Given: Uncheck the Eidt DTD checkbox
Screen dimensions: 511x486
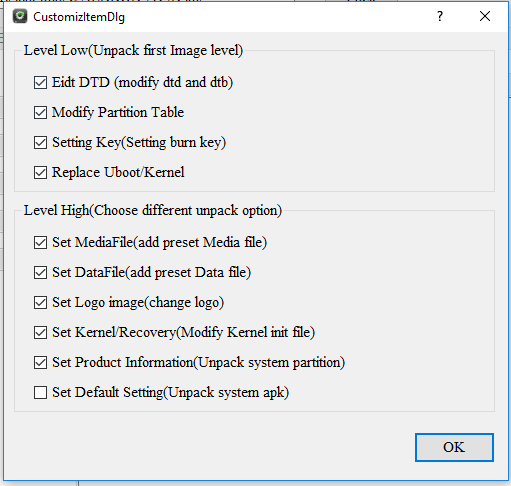Looking at the screenshot, I should click(x=40, y=82).
